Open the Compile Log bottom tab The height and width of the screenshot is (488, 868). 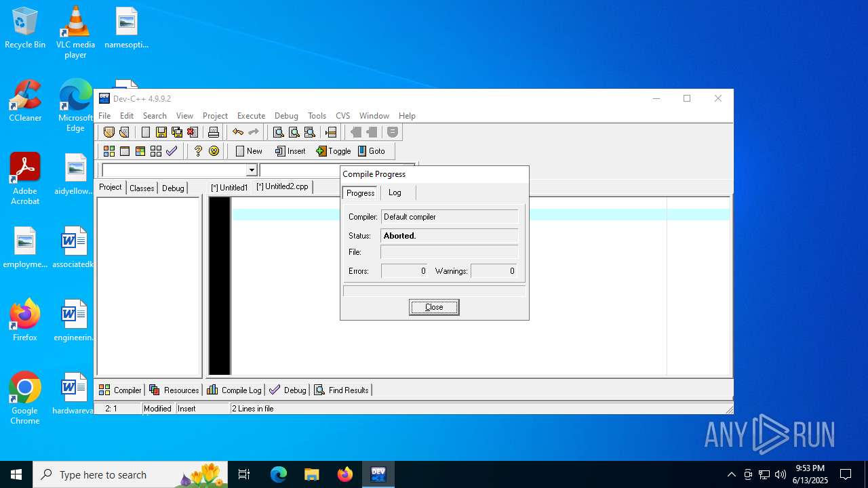coord(234,390)
